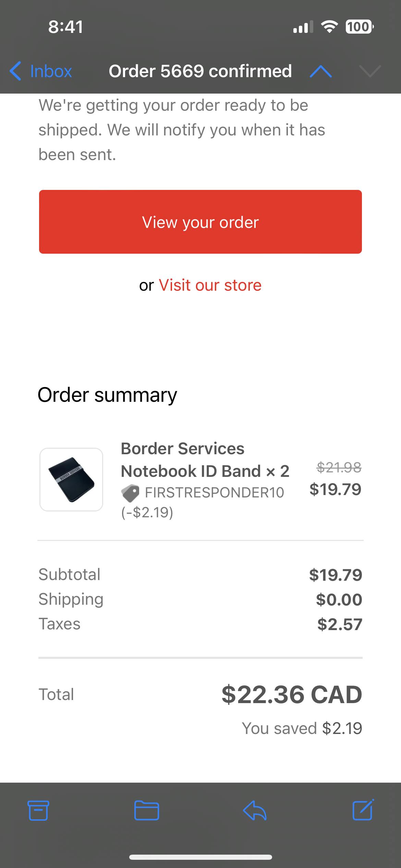Screen dimensions: 401x868
Task: Tap the $22.36 CAD total amount
Action: pos(292,695)
